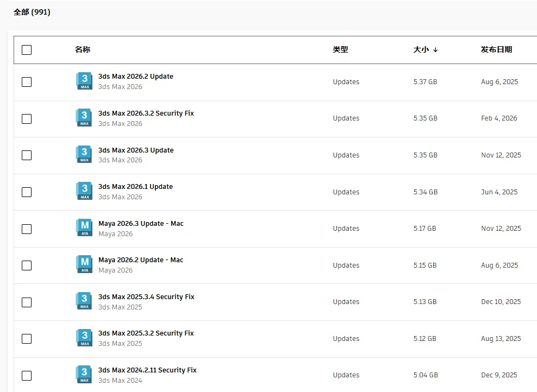Check the 3ds Max 2025.3.2 Security Fix row
The width and height of the screenshot is (537, 392).
pos(27,339)
